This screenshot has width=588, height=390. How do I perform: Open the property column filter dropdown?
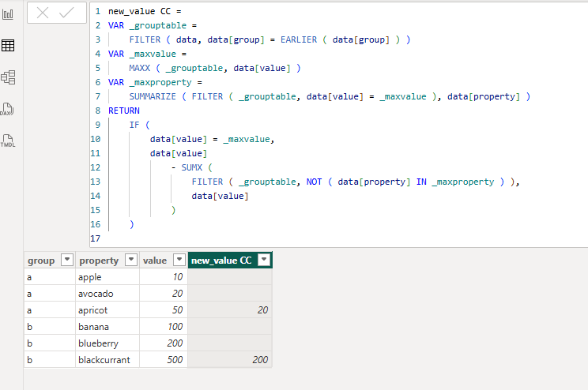(x=131, y=259)
